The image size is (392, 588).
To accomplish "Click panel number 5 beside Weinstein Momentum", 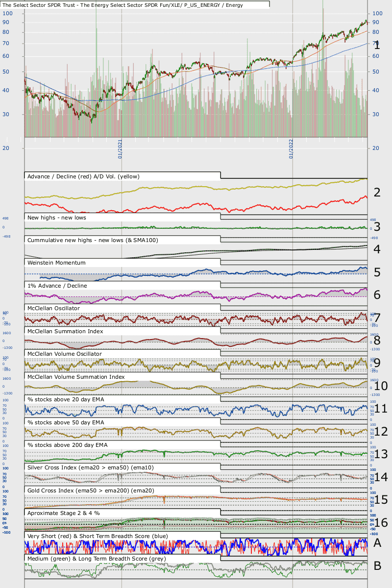I will (x=377, y=272).
